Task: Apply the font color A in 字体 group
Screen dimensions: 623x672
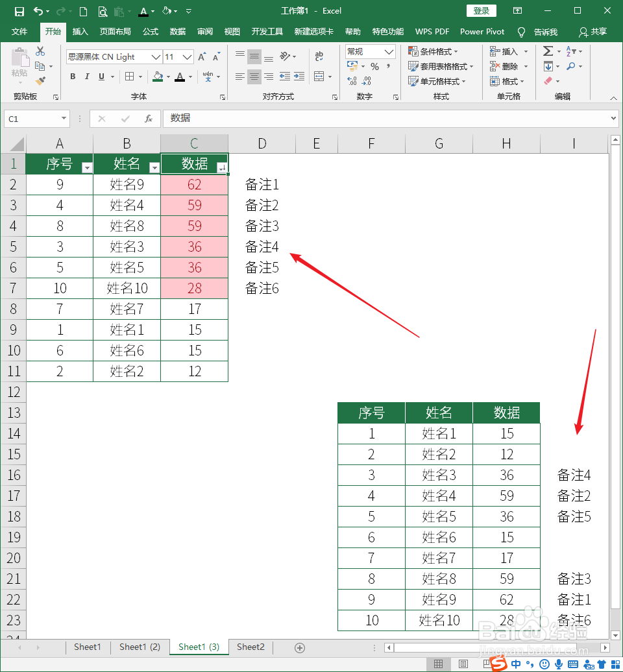Action: pos(180,77)
